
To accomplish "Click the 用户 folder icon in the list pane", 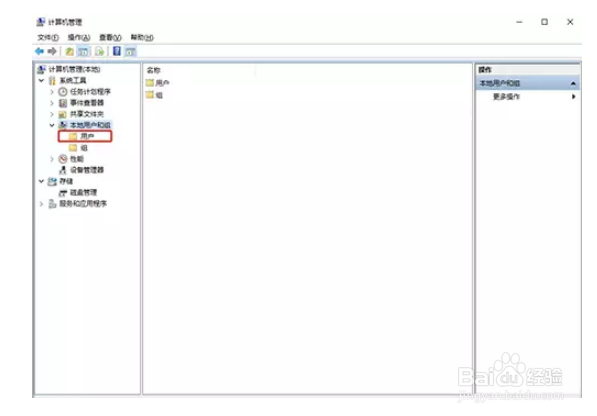I will click(x=150, y=83).
